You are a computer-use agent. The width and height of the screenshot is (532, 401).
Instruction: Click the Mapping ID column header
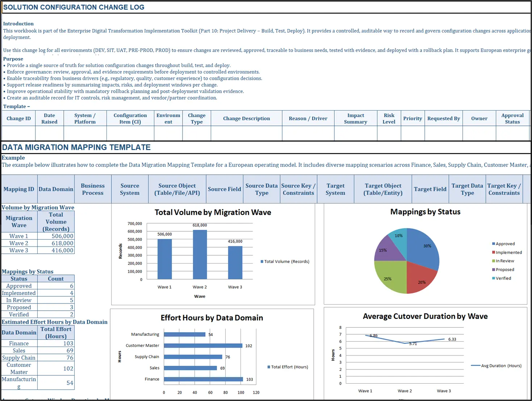(19, 189)
